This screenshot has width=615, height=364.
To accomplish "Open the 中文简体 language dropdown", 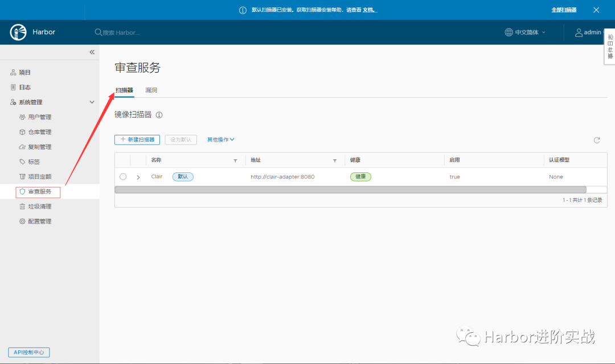I will point(525,32).
